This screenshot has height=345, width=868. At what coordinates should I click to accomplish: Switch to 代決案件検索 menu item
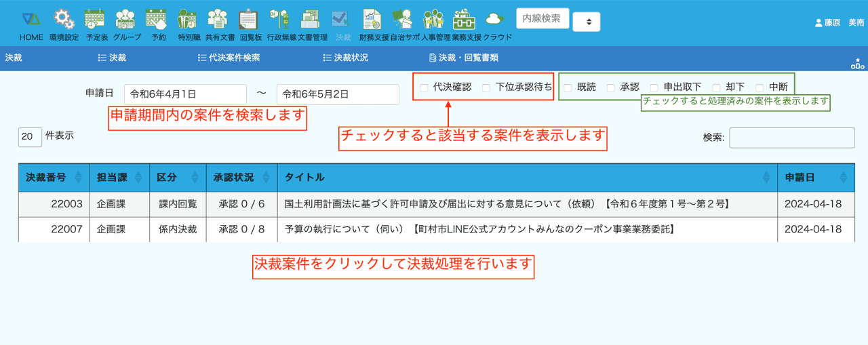pos(229,58)
